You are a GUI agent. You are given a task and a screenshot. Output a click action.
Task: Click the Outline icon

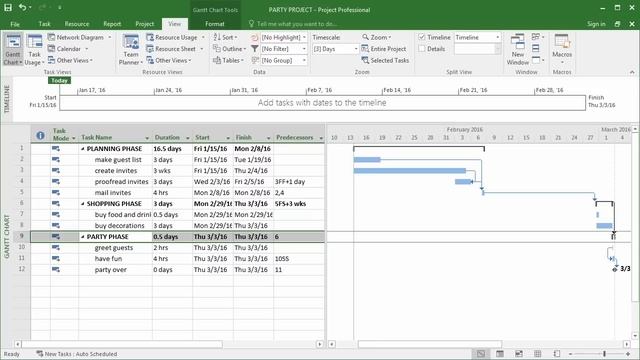tap(217, 49)
